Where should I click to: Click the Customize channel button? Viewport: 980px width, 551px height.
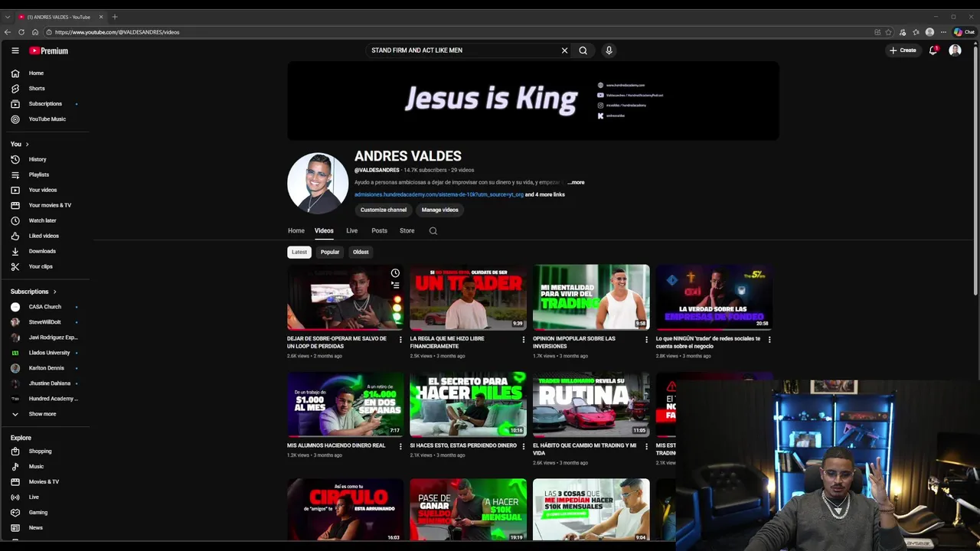384,210
